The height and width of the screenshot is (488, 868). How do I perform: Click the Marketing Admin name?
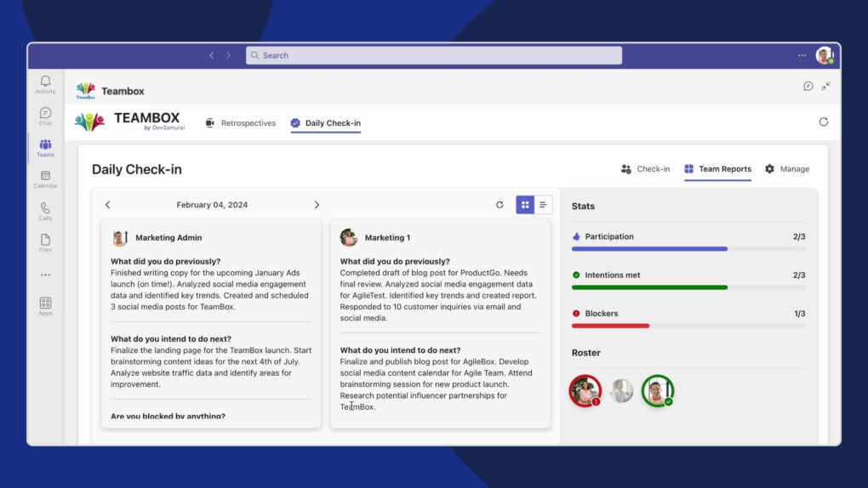pyautogui.click(x=168, y=238)
